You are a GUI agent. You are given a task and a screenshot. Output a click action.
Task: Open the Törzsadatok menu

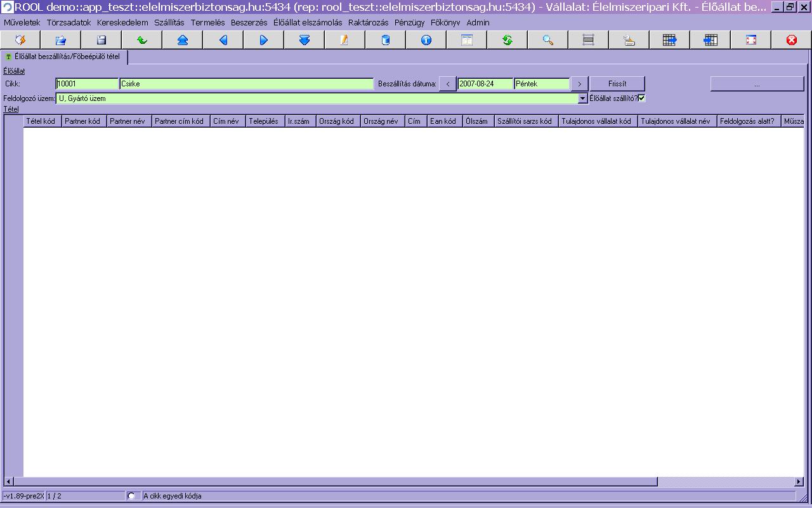[x=69, y=22]
